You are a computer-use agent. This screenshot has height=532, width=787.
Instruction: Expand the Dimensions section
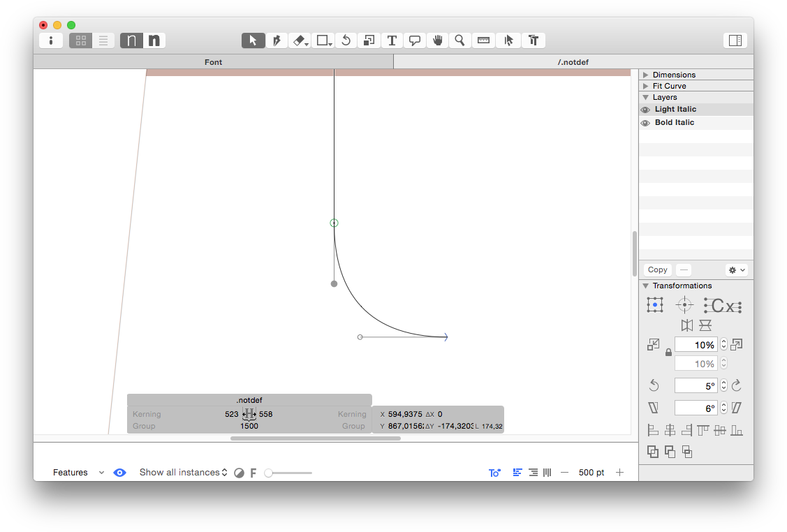point(646,75)
